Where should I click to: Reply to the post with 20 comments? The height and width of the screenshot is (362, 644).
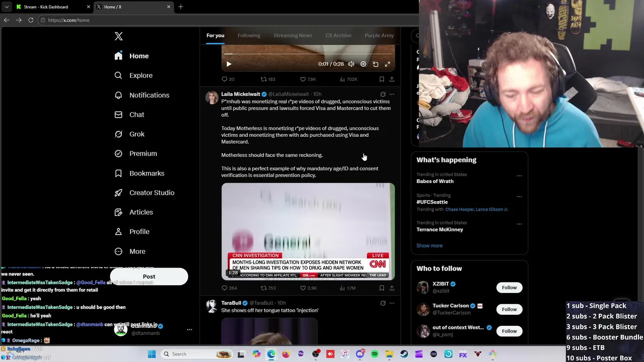228,79
